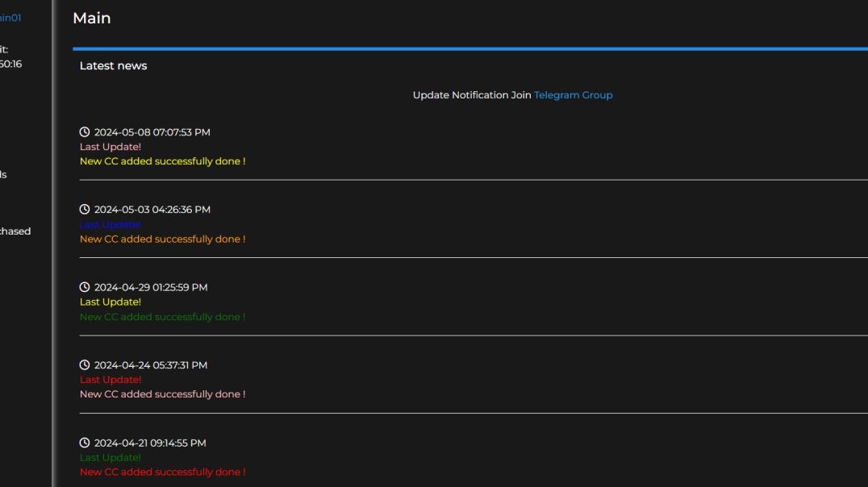
Task: Click the red "New CC added successfully done !" message
Action: 162,472
